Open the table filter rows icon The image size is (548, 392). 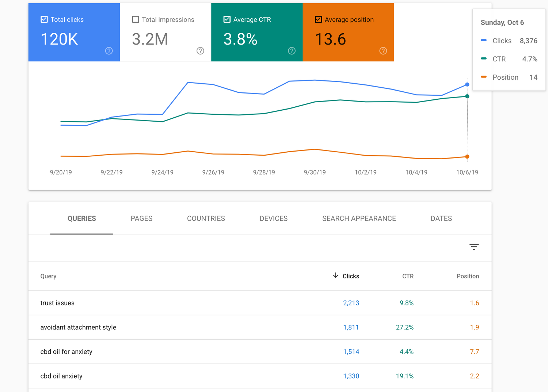(474, 247)
